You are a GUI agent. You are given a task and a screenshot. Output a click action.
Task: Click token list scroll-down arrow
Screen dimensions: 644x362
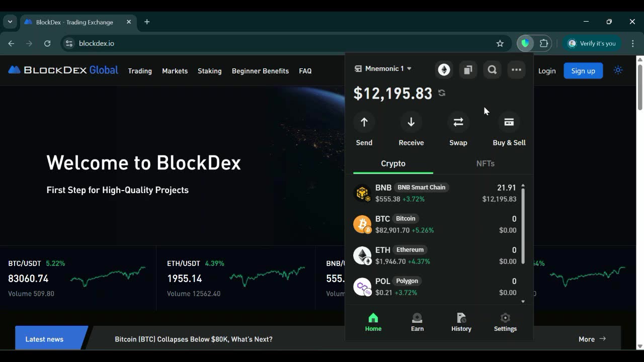pyautogui.click(x=523, y=302)
